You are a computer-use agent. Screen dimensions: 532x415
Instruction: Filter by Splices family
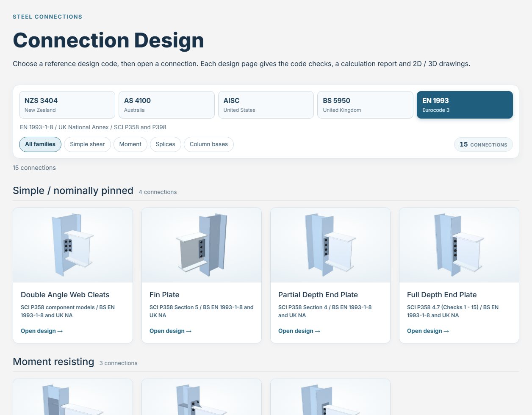click(x=165, y=144)
